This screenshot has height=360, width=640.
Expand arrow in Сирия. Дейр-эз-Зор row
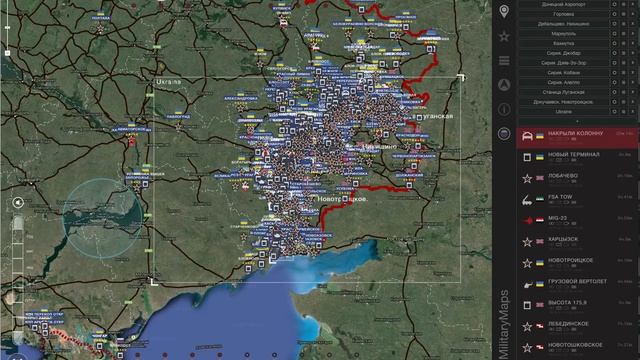[x=633, y=63]
